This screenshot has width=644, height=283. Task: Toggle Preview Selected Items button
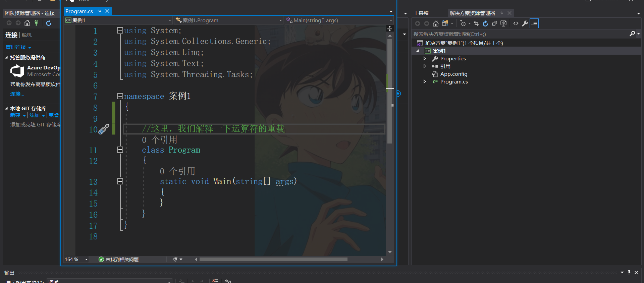point(534,23)
